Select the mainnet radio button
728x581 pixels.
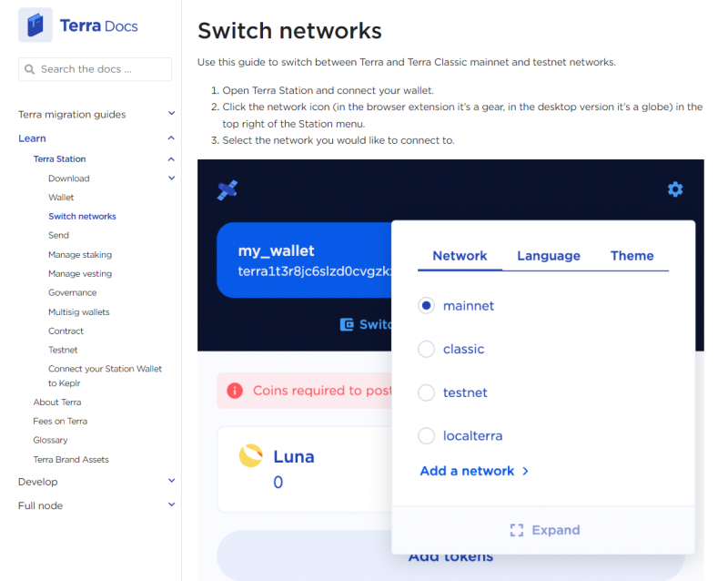coord(426,306)
